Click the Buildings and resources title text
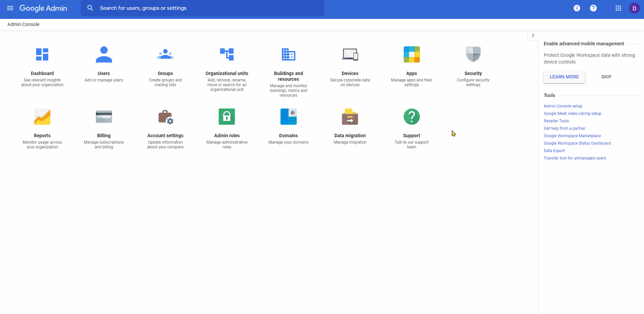Image resolution: width=644 pixels, height=314 pixels. [289, 76]
